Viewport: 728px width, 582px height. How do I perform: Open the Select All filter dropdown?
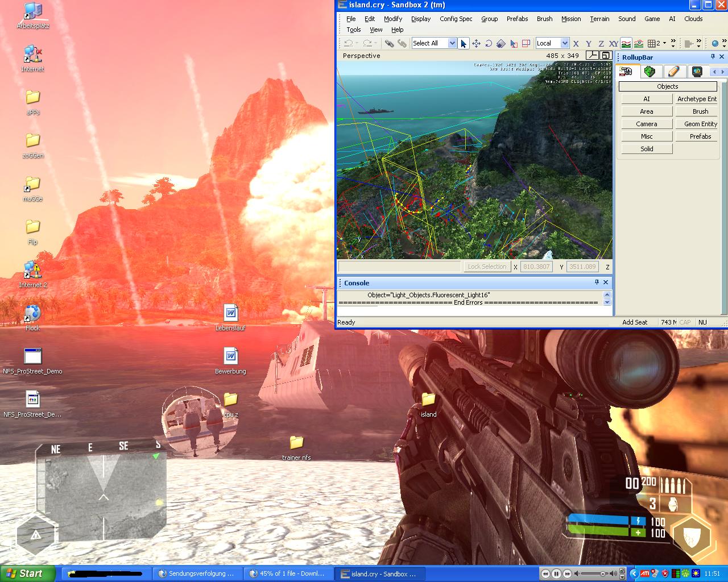[x=452, y=43]
